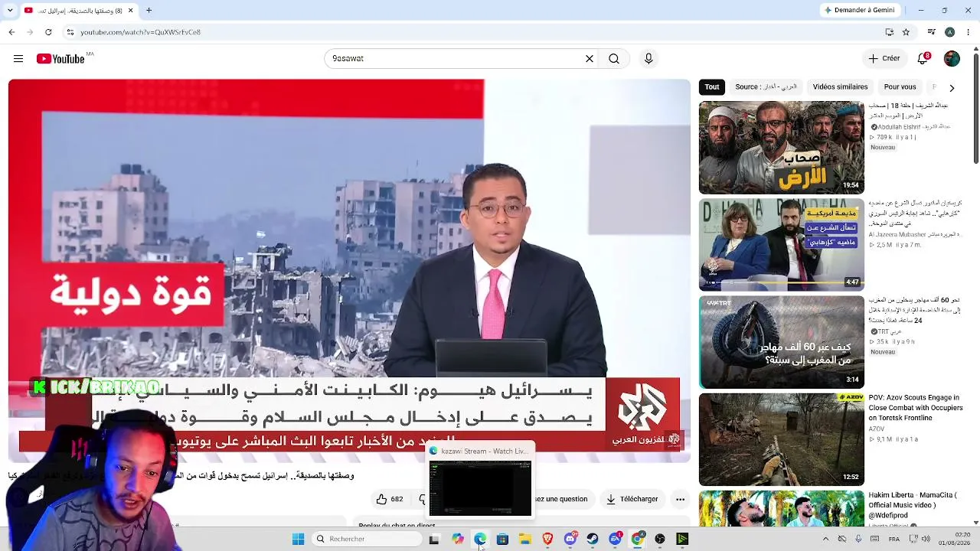Show more filter chips with the arrow
Screen dimensions: 980x551
952,87
